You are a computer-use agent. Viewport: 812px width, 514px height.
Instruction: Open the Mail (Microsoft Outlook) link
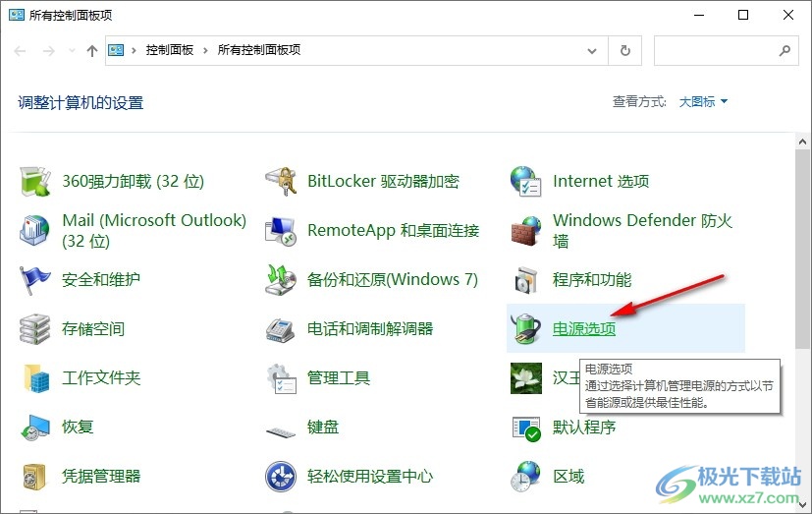point(154,231)
